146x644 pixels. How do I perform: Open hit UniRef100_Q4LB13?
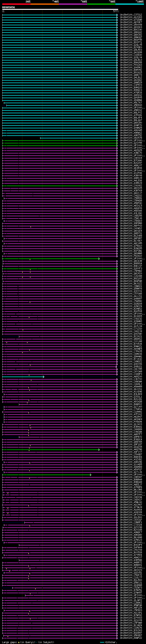click(131, 60)
